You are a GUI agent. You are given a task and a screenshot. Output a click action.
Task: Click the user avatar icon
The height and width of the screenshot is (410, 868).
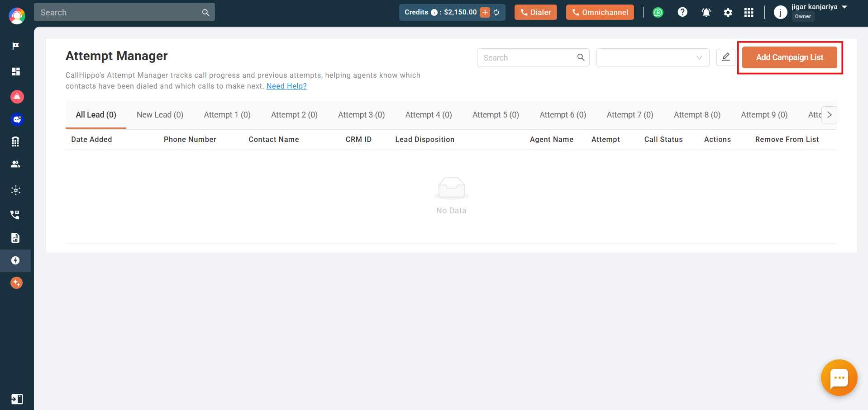click(780, 12)
